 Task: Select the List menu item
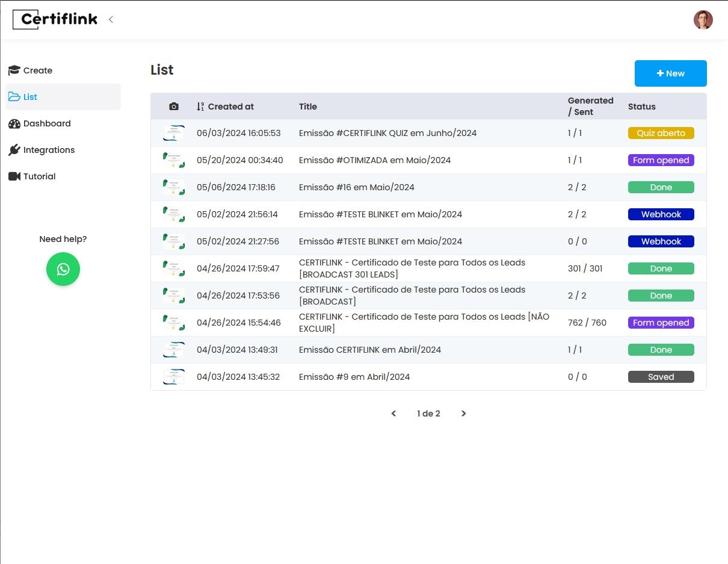[x=63, y=97]
